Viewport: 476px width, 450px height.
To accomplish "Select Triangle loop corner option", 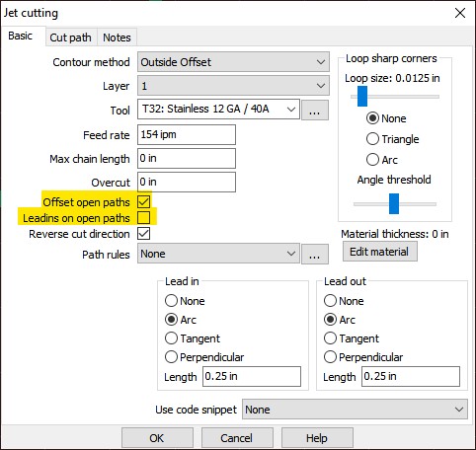I will pyautogui.click(x=393, y=139).
